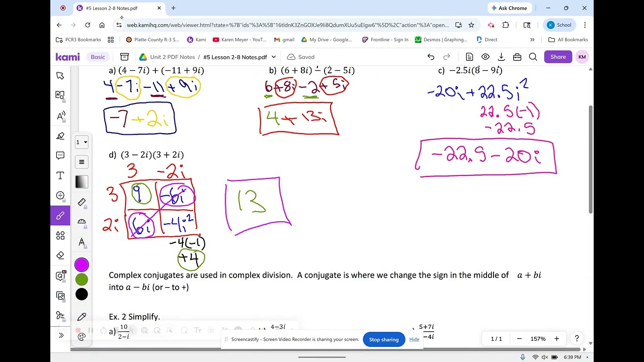This screenshot has width=644, height=362.
Task: Select the Kami select cursor tool
Action: [x=60, y=75]
